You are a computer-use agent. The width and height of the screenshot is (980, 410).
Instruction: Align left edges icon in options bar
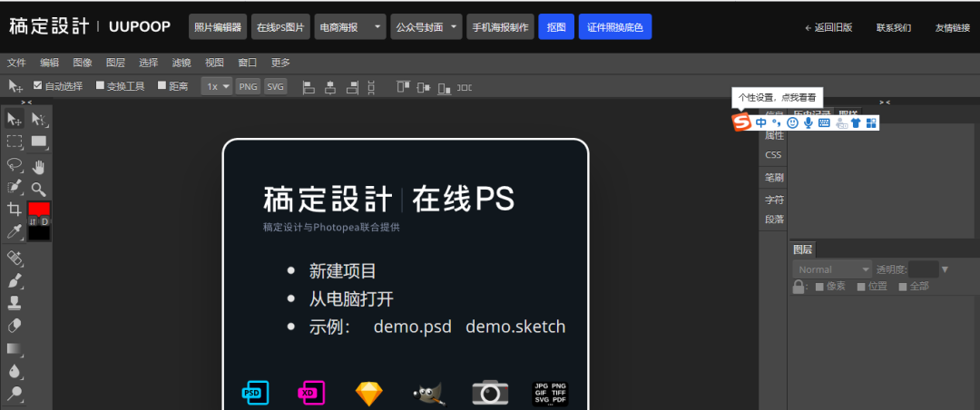pos(309,87)
